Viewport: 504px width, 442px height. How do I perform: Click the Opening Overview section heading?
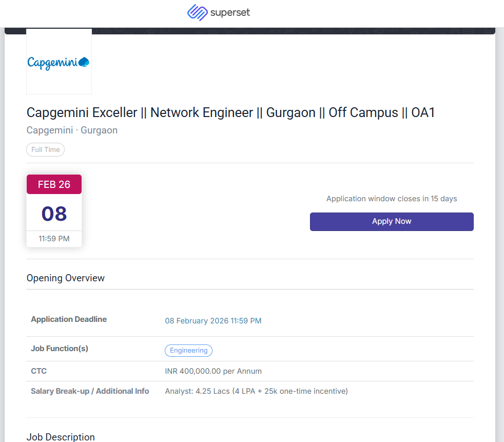point(66,278)
